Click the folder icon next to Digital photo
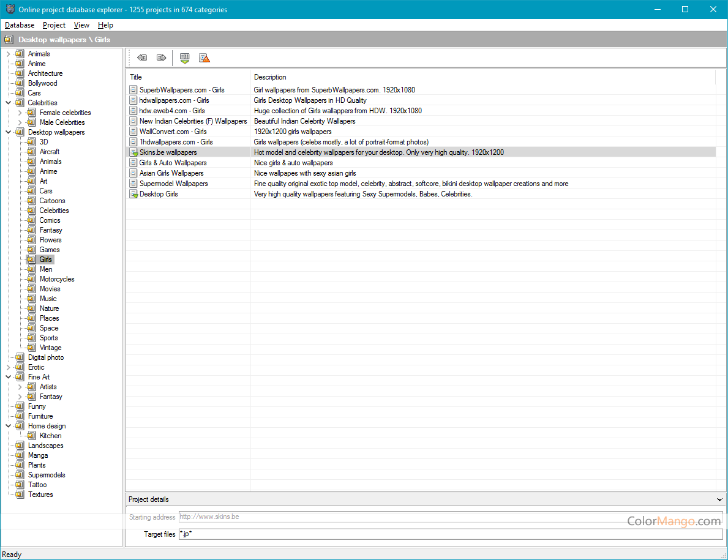 (20, 357)
